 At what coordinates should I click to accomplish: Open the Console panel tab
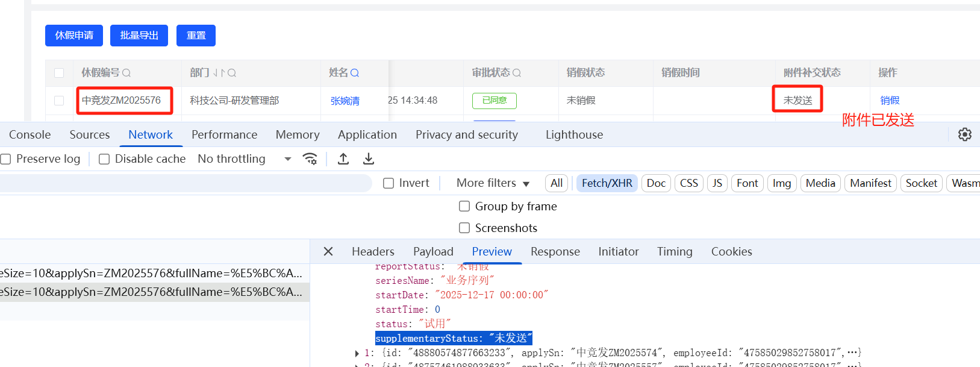30,134
